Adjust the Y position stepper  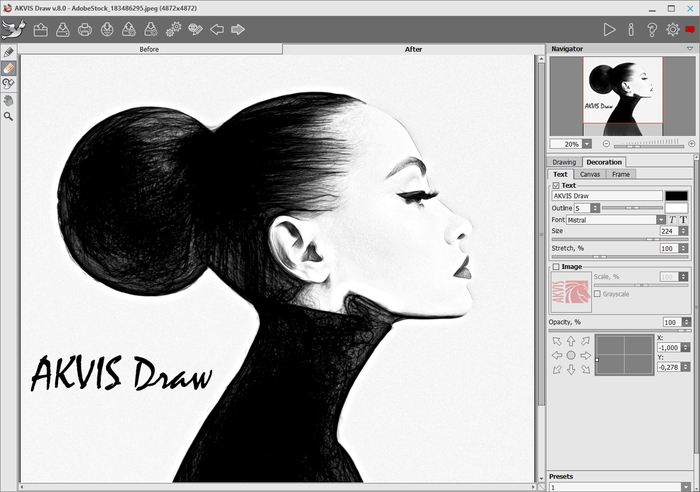686,367
